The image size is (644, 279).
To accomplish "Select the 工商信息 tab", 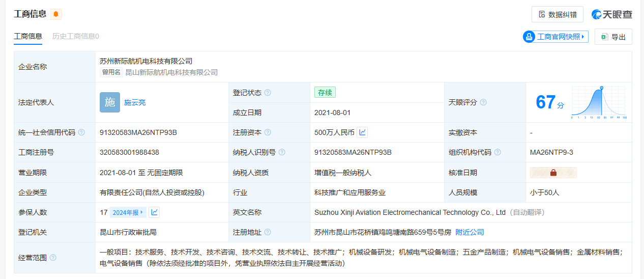I will (28, 36).
